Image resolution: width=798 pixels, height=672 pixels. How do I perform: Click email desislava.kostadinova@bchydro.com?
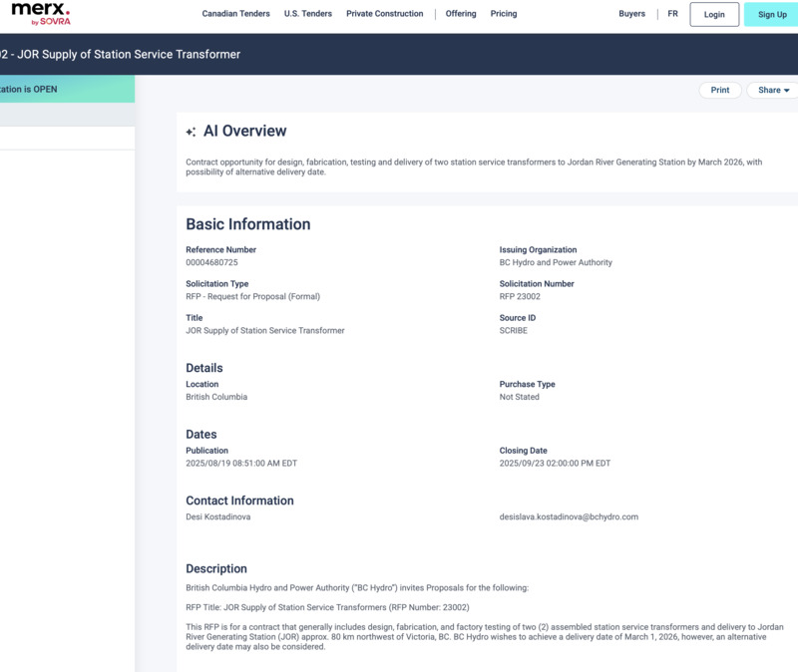(x=569, y=516)
